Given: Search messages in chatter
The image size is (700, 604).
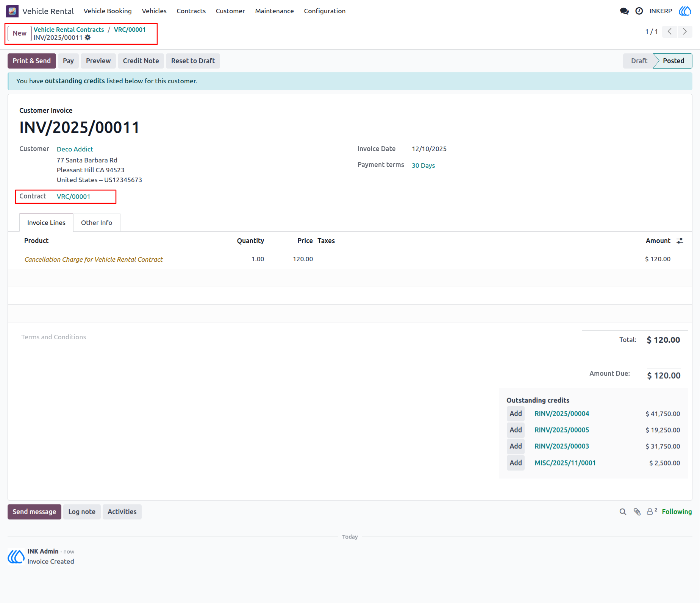Looking at the screenshot, I should click(x=623, y=512).
